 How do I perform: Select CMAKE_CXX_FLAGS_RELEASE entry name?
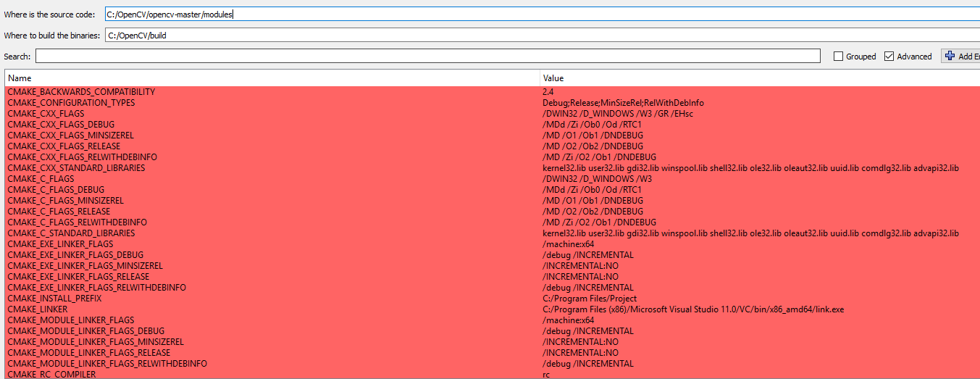tap(64, 146)
